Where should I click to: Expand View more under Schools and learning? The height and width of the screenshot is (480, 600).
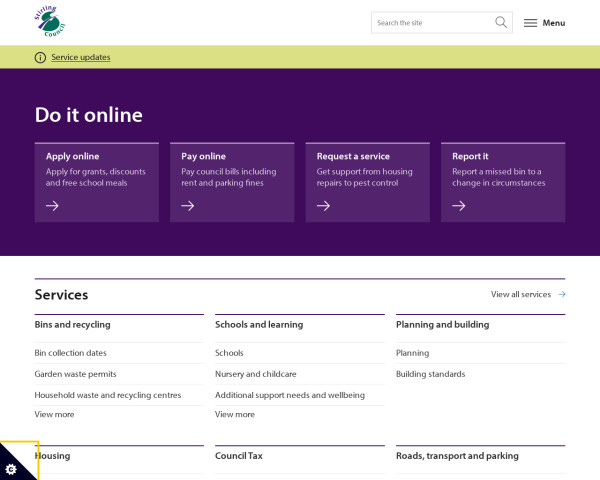coord(235,414)
